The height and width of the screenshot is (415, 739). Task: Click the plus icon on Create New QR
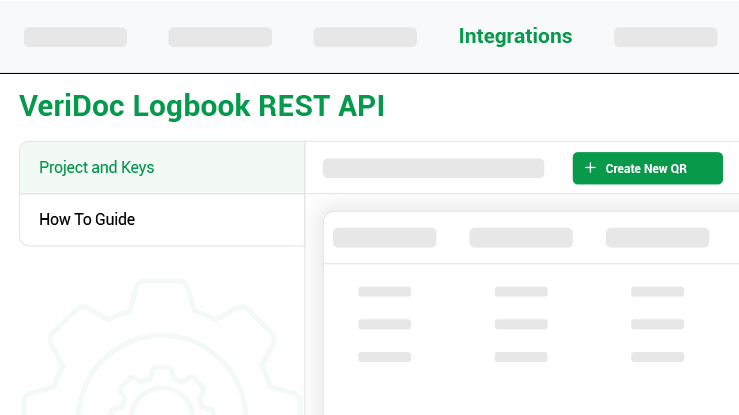pos(590,168)
